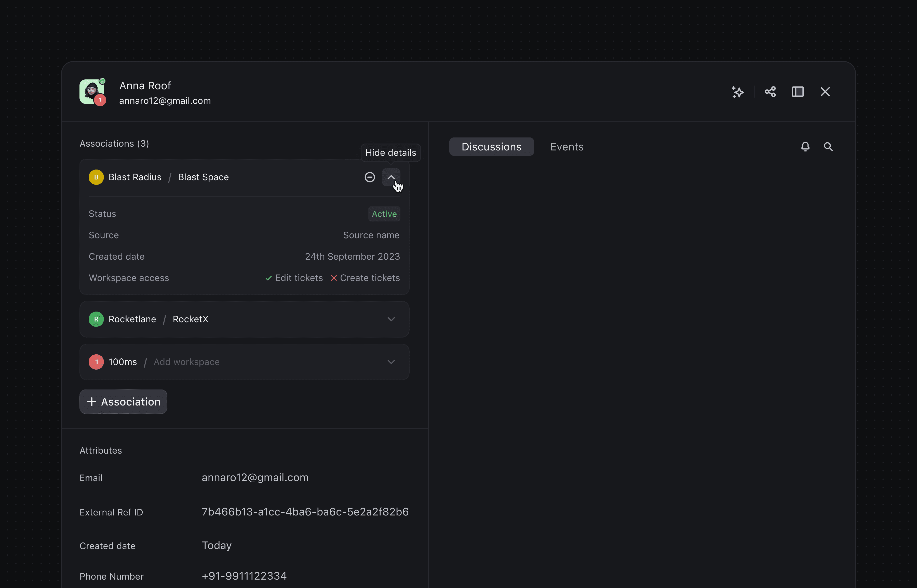Select the Discussions tab
The width and height of the screenshot is (917, 588).
point(491,147)
